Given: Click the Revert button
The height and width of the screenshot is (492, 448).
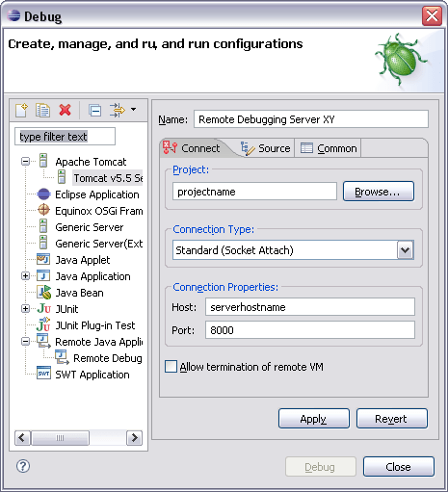Looking at the screenshot, I should (392, 419).
